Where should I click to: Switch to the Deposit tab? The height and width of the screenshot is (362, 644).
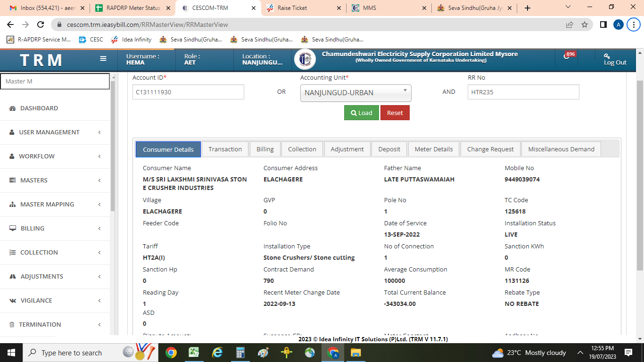click(389, 149)
